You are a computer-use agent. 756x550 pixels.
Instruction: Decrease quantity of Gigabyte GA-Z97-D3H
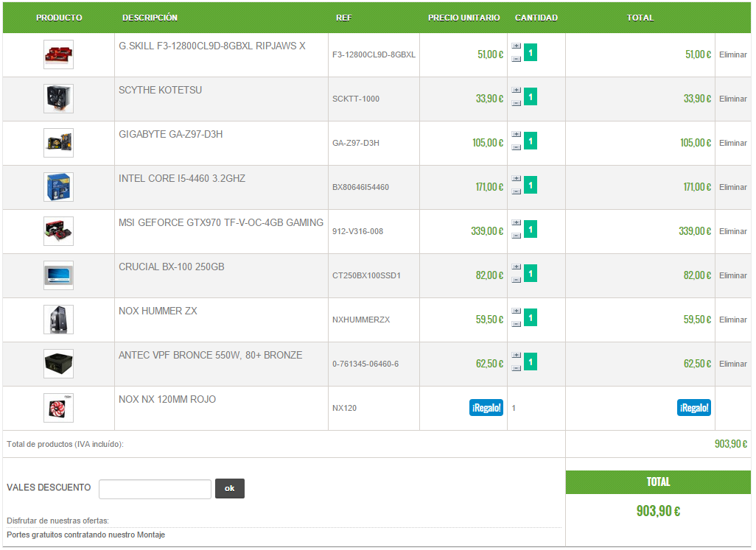pyautogui.click(x=517, y=147)
